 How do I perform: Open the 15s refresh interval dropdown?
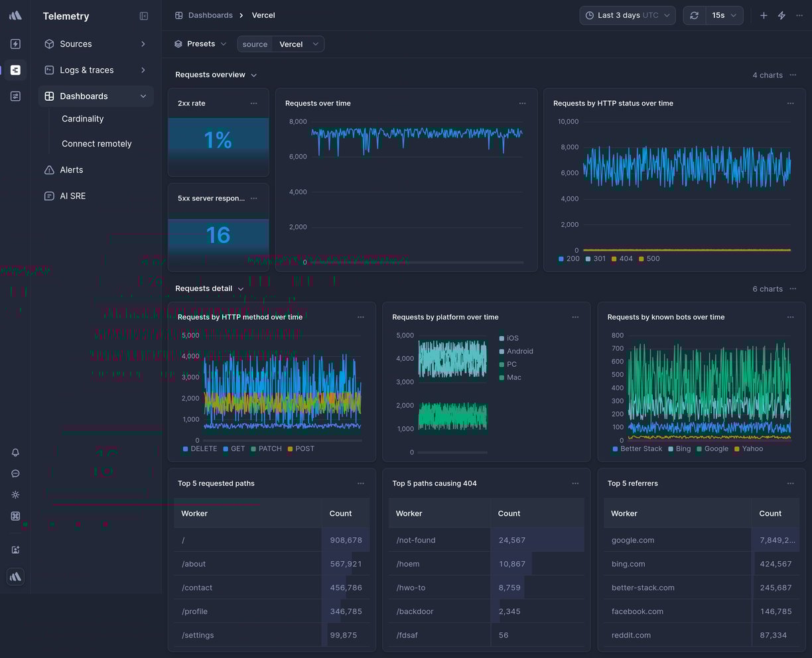point(724,15)
